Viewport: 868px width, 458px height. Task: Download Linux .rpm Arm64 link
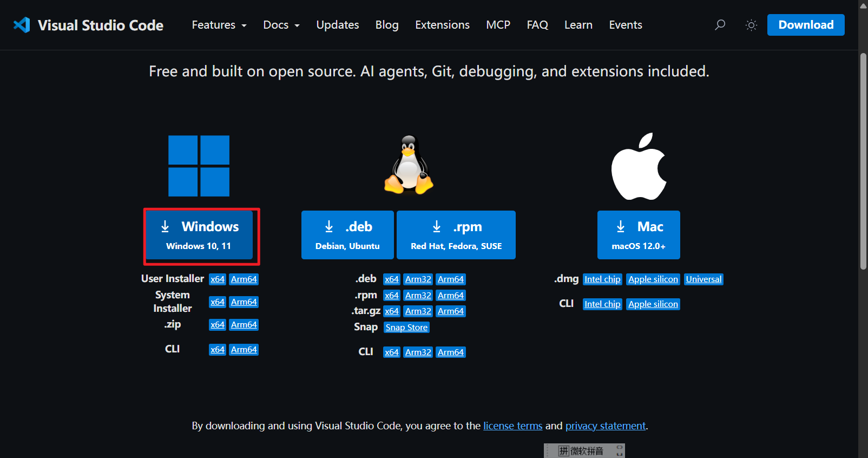[451, 296]
